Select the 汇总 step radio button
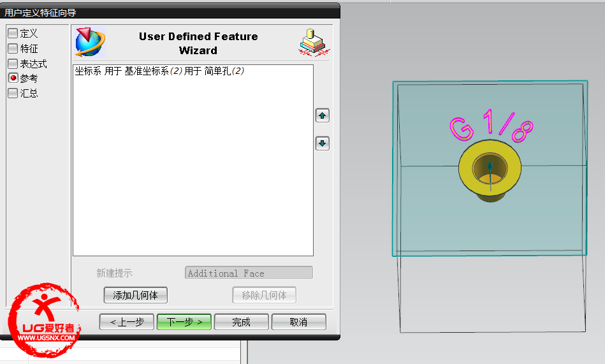Viewport: 605px width, 364px height. (13, 93)
